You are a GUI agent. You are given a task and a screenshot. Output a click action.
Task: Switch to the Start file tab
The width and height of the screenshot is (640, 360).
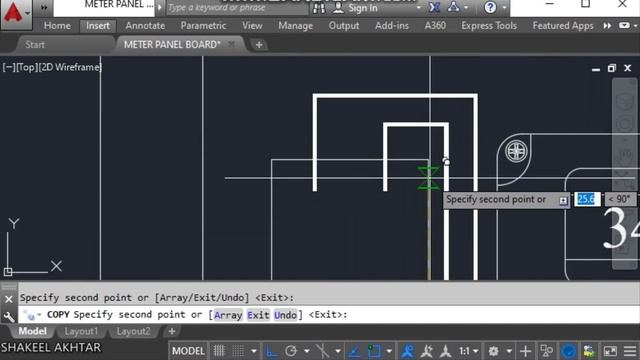click(35, 45)
